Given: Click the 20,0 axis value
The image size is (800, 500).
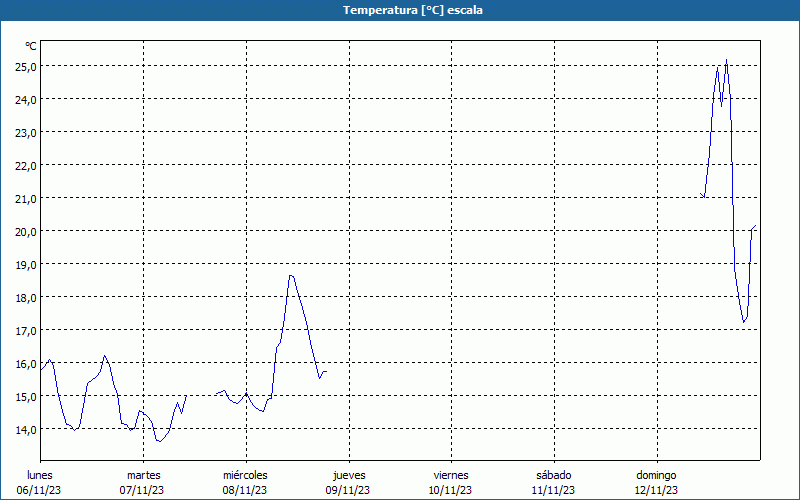Looking at the screenshot, I should [x=26, y=232].
